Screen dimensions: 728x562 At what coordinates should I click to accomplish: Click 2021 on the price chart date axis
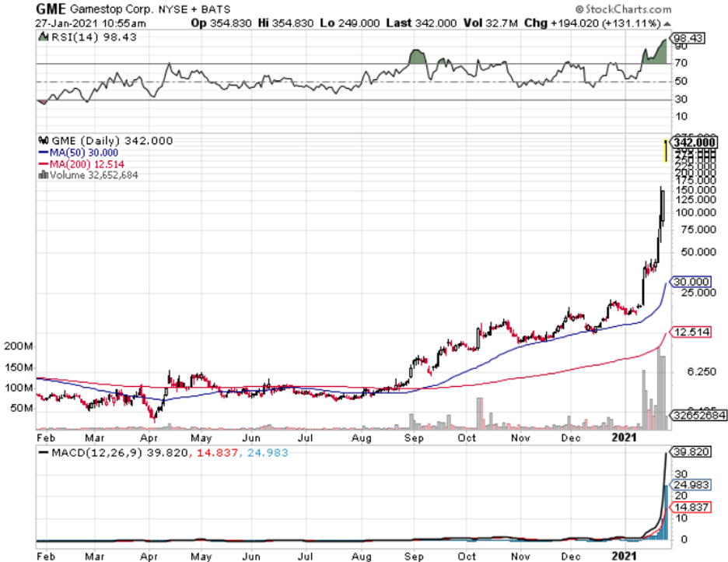[624, 437]
